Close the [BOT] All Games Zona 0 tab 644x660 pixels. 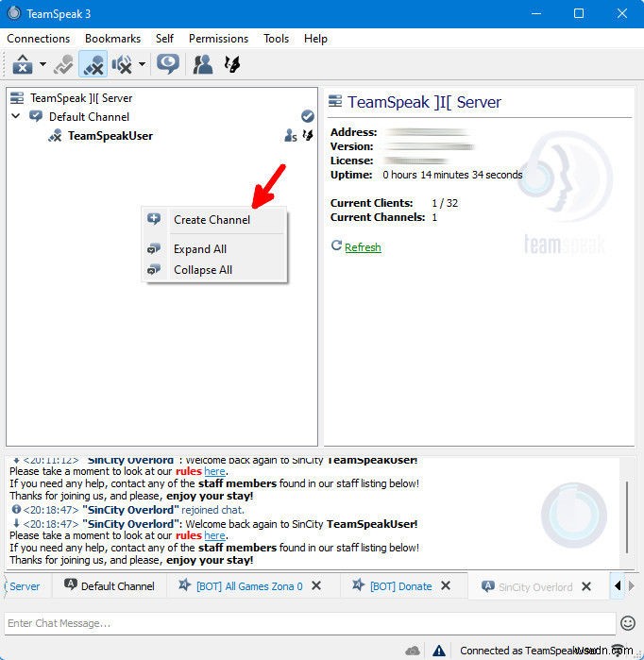point(316,585)
